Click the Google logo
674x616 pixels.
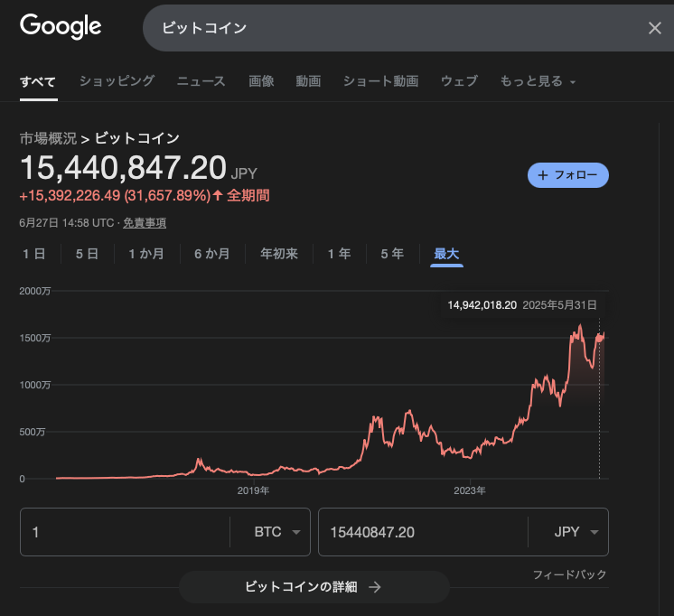[x=61, y=26]
